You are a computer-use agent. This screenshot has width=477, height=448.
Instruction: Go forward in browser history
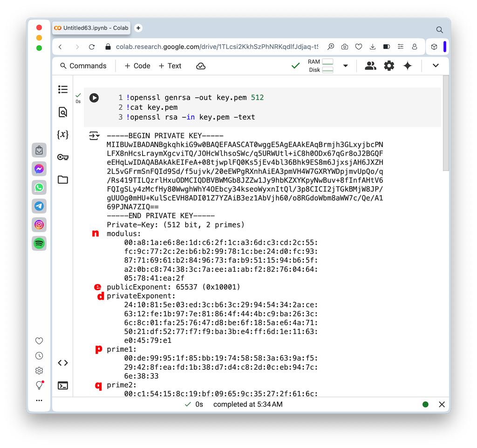[77, 47]
